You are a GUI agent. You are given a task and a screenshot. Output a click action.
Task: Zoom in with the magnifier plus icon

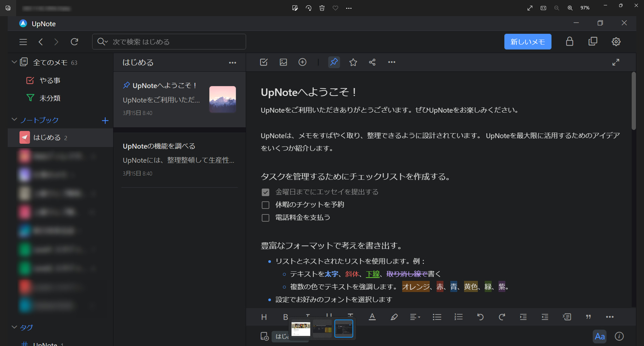(570, 8)
